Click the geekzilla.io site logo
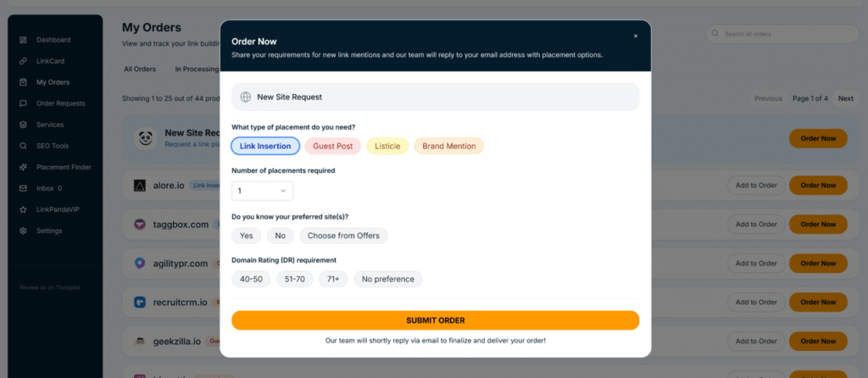Viewport: 868px width, 378px height. [x=140, y=341]
